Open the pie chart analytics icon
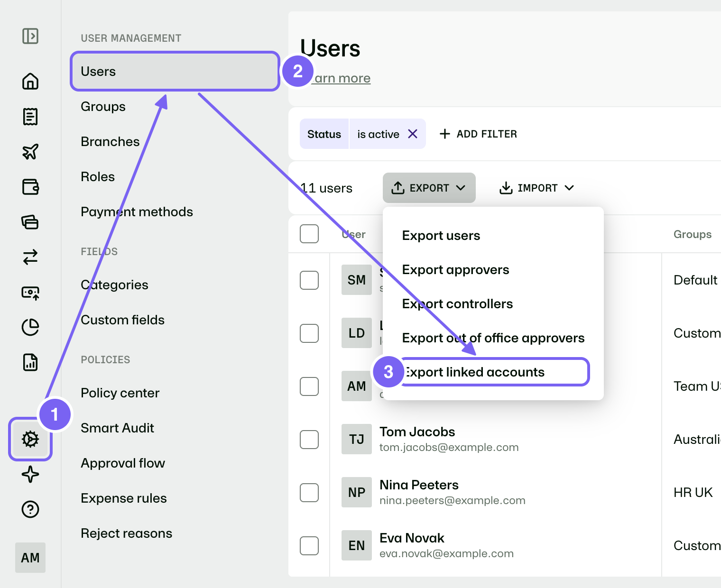Image resolution: width=721 pixels, height=588 pixels. pyautogui.click(x=30, y=327)
